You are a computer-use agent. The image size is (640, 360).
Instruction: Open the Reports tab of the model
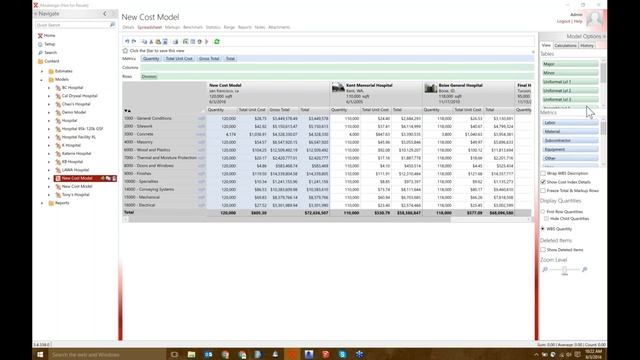(x=244, y=27)
